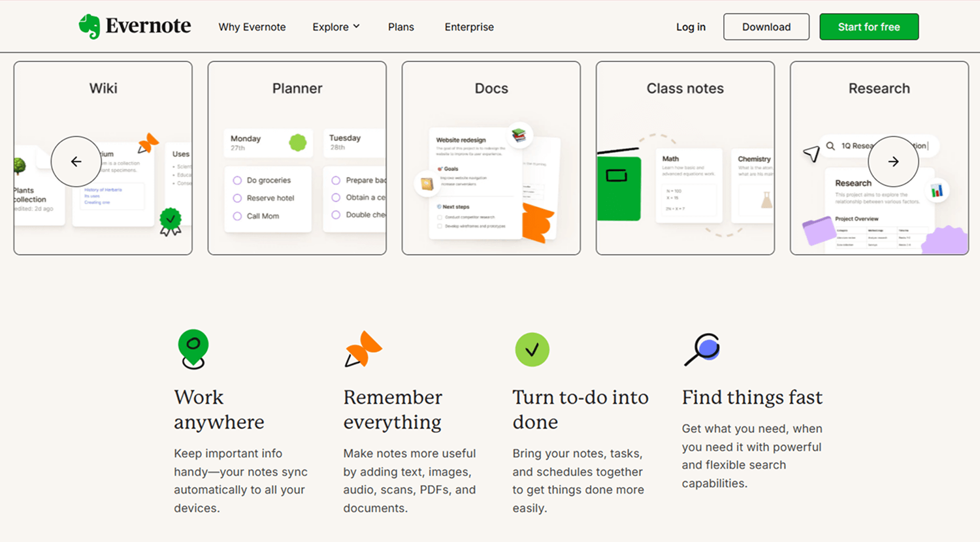The image size is (980, 542).
Task: Check the Obtain a task circle under Tuesday
Action: (x=336, y=197)
